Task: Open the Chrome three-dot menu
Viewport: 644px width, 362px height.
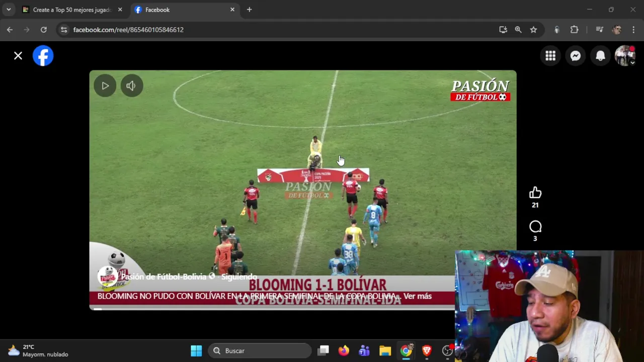Action: click(x=633, y=30)
